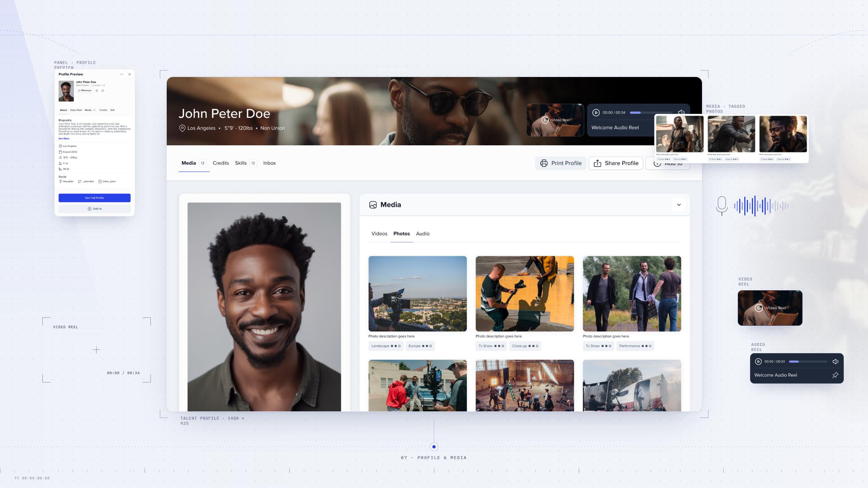Click Add to in the Profile Preview panel

[x=94, y=209]
